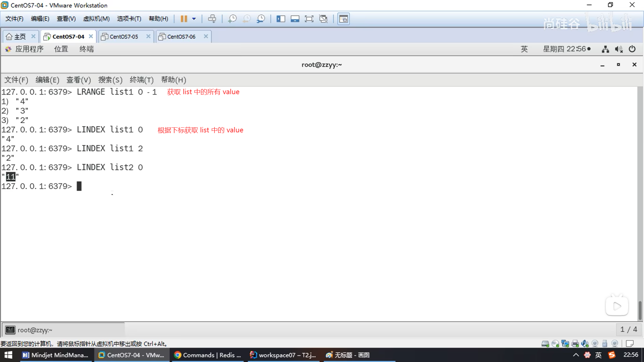Enter full screen mode icon

click(x=309, y=19)
